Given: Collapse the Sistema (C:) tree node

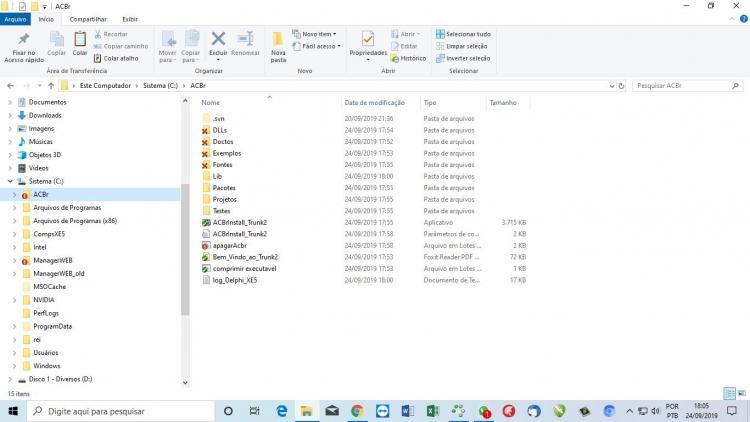Looking at the screenshot, I should (x=10, y=181).
